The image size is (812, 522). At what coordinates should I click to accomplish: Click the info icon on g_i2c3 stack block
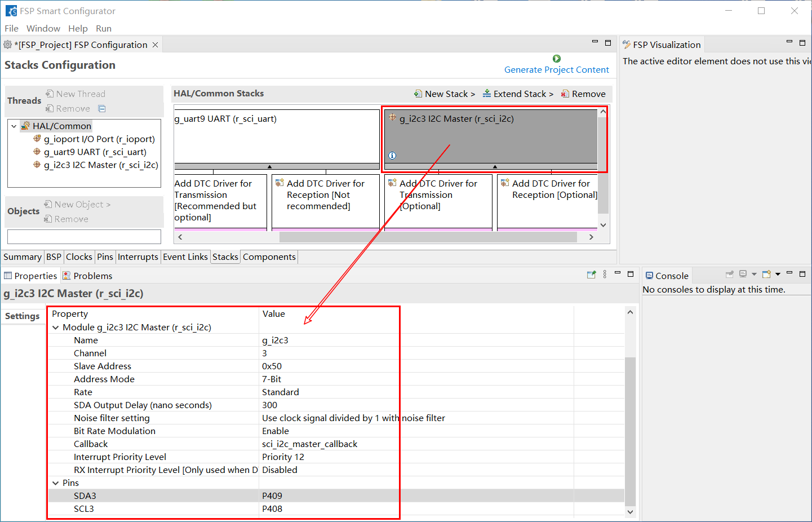392,156
